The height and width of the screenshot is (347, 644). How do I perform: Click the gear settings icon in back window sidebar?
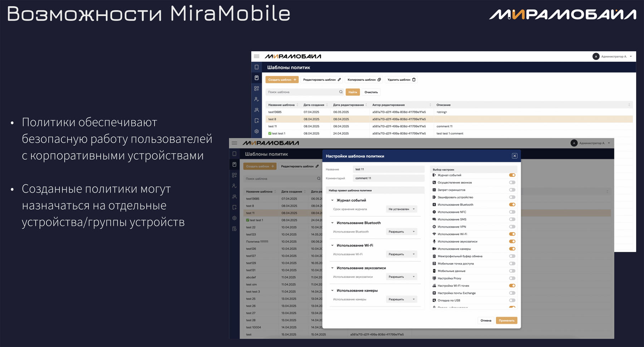click(257, 132)
